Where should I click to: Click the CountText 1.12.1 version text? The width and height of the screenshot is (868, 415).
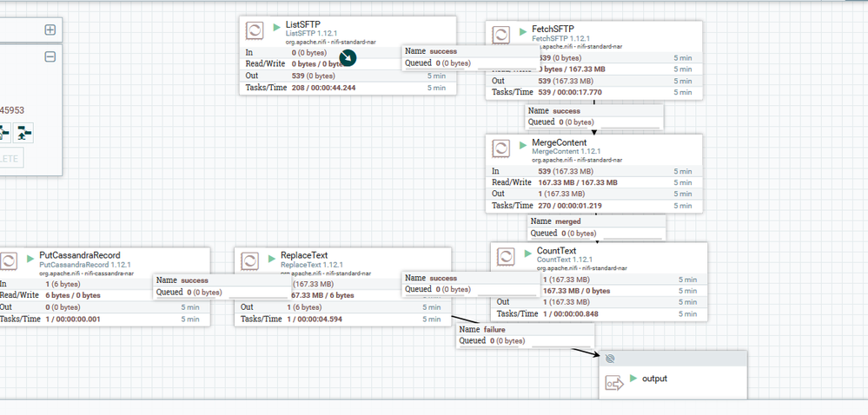point(565,260)
